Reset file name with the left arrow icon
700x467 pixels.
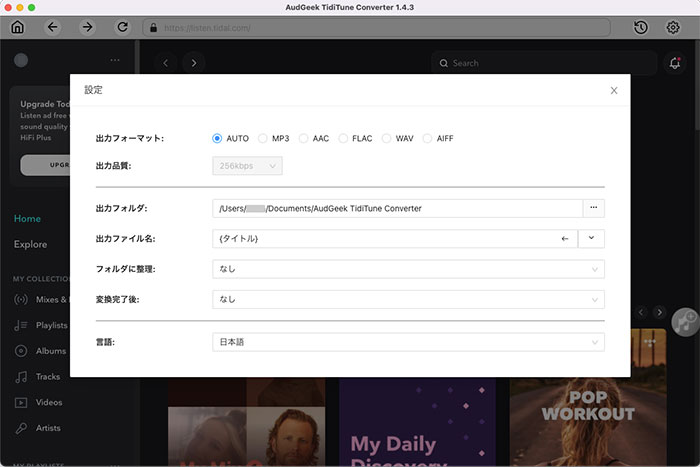pos(565,239)
